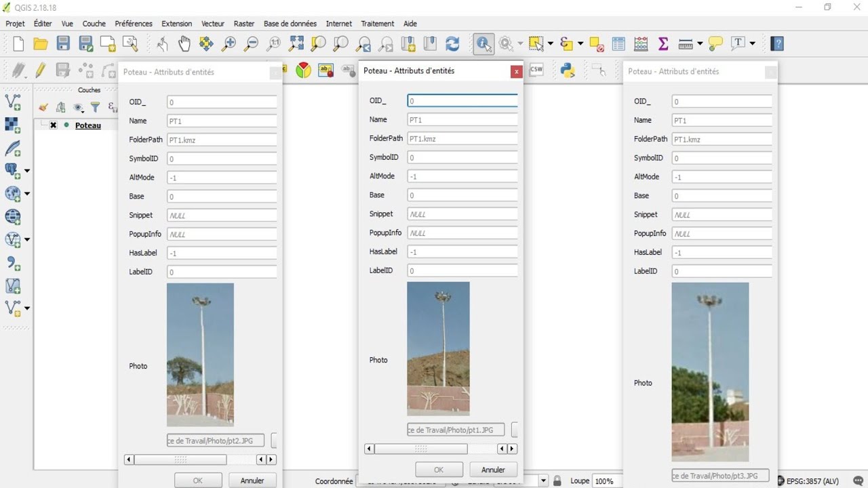Screen dimensions: 868x488
Task: Open manage visibility eye dropdown in Couches
Action: 79,107
